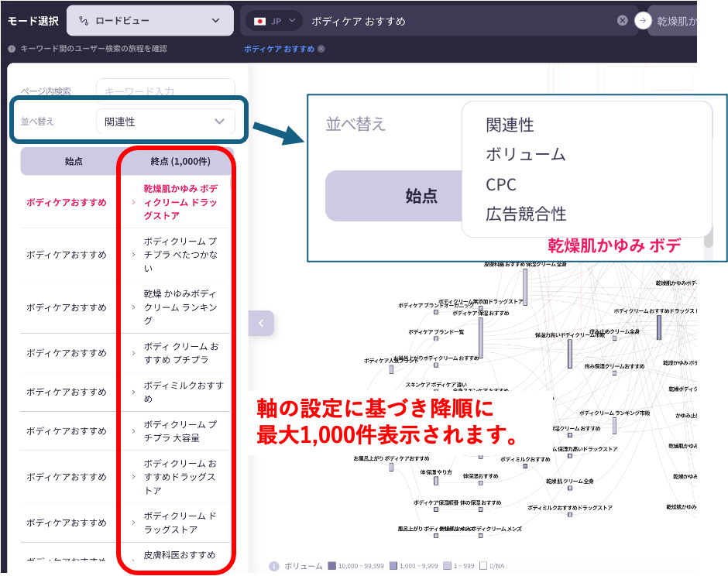Choose ボリューム from the sort options

[525, 154]
